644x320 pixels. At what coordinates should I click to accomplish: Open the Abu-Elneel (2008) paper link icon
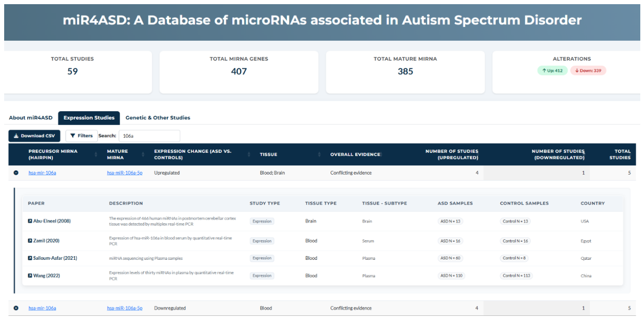(30, 221)
